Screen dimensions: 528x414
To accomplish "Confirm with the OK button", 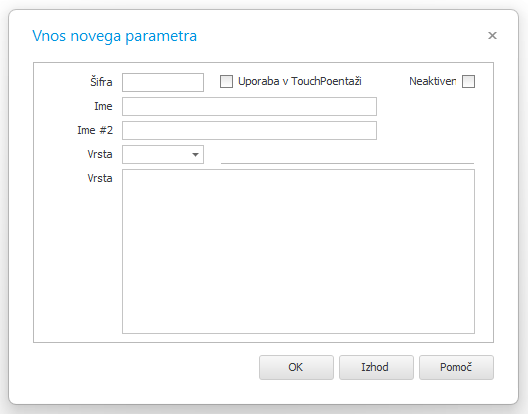I will [296, 367].
